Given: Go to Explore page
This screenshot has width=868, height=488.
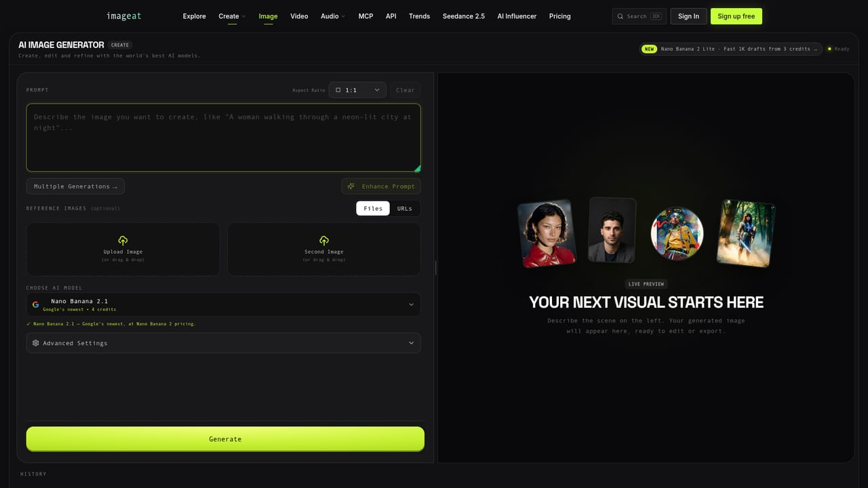Looking at the screenshot, I should point(195,16).
